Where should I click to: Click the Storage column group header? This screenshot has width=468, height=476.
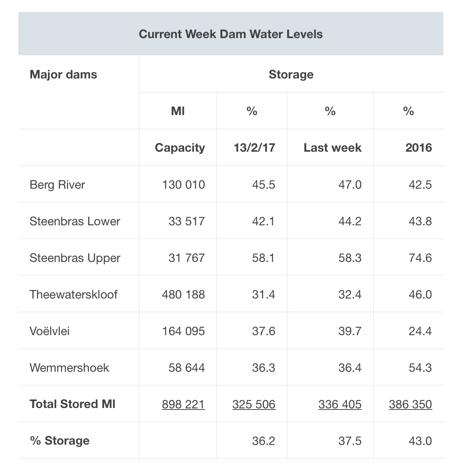tap(291, 74)
